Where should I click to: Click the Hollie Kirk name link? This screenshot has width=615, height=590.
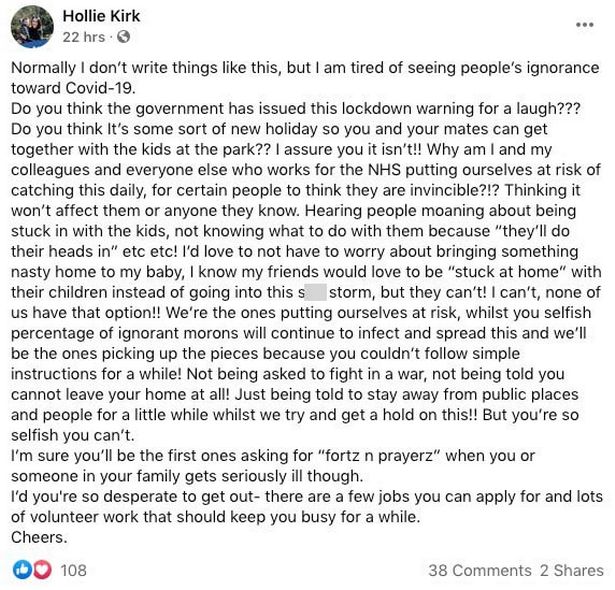(x=102, y=16)
